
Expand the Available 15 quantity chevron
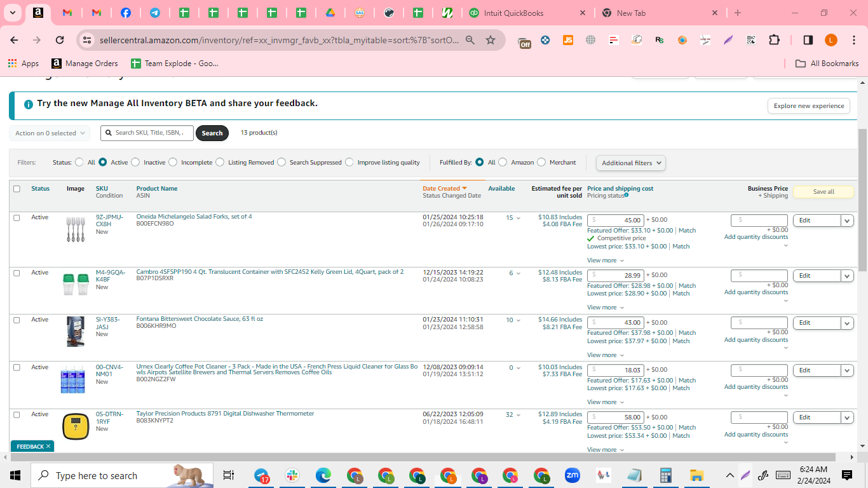tap(518, 218)
